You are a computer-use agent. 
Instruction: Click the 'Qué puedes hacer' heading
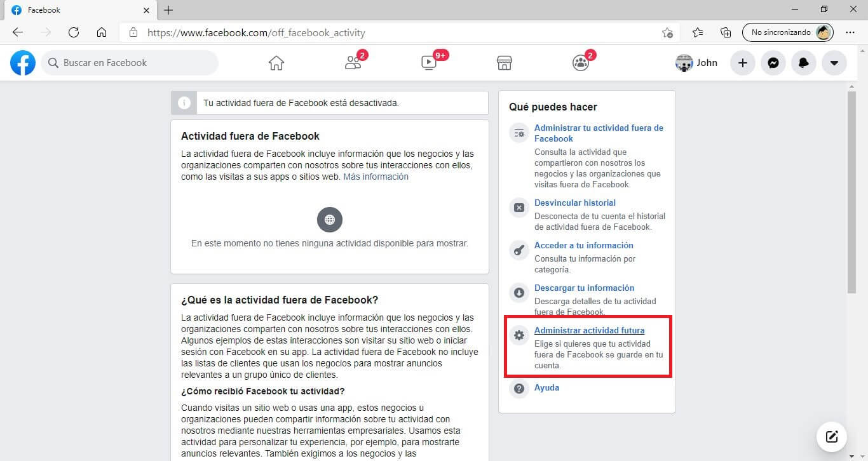[553, 107]
